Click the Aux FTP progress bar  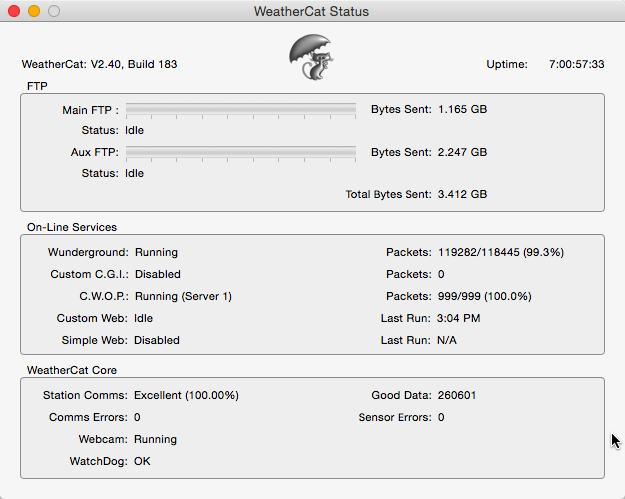[241, 153]
